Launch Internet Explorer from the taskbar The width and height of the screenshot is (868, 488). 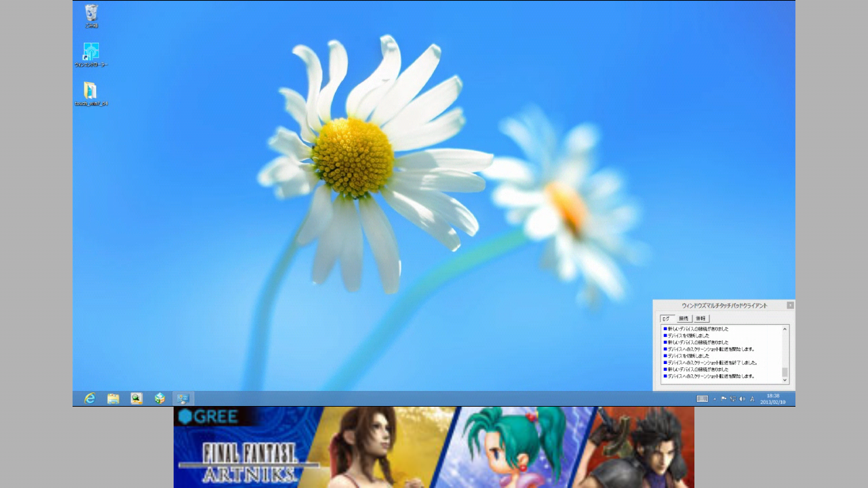pos(90,399)
